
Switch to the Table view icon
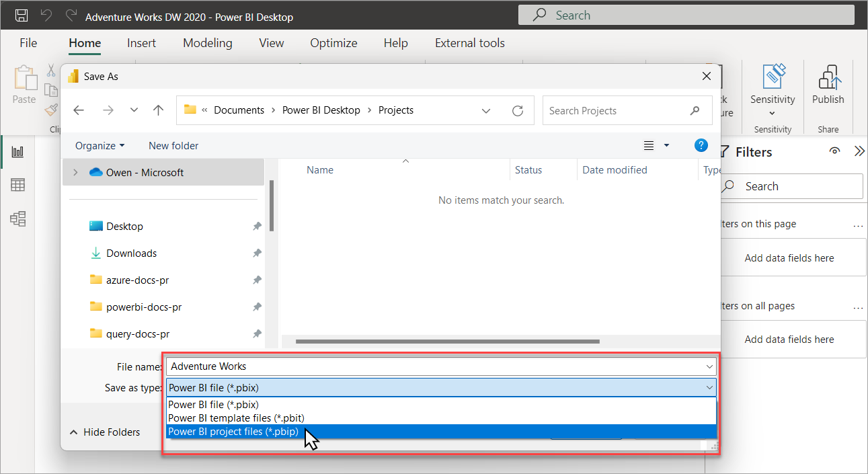(x=17, y=184)
